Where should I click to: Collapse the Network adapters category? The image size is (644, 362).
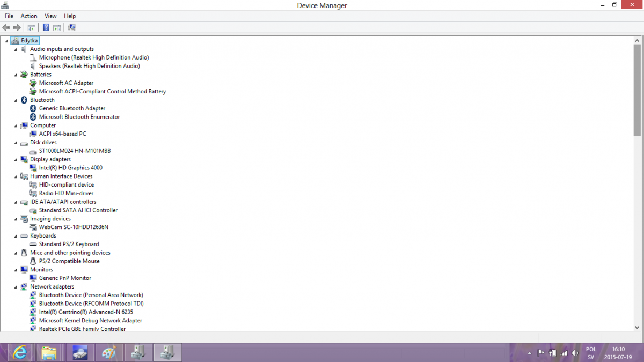click(16, 287)
